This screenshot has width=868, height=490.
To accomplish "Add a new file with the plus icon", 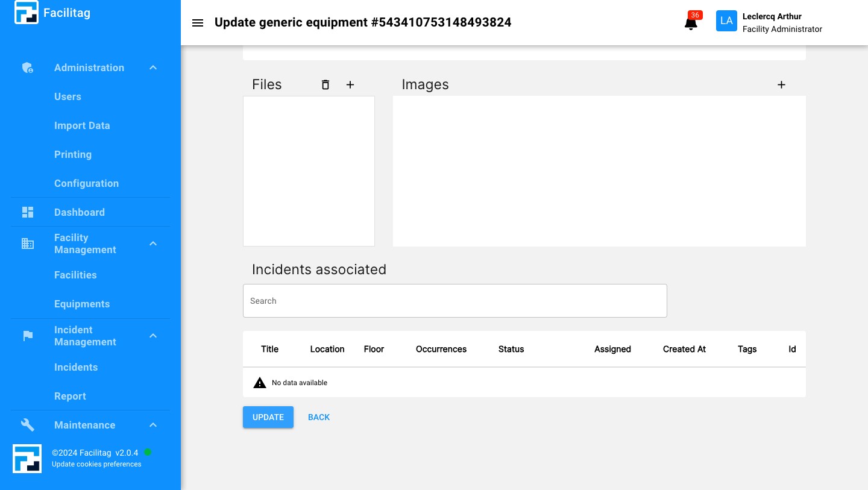I will pos(350,85).
